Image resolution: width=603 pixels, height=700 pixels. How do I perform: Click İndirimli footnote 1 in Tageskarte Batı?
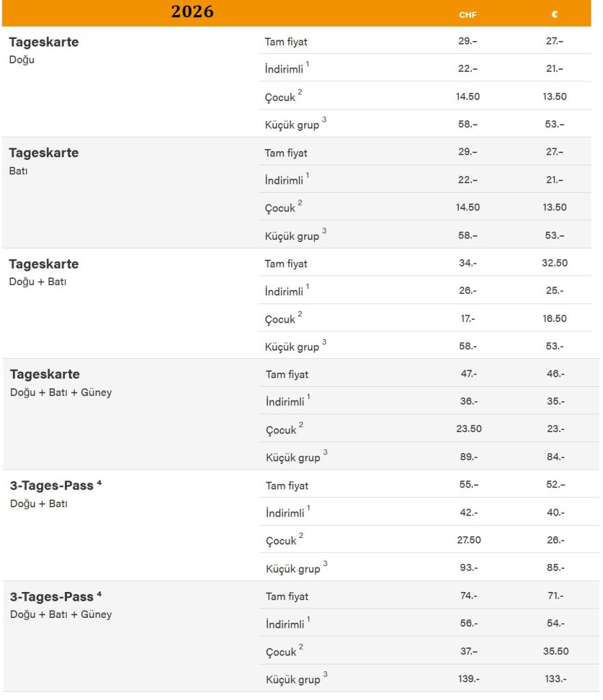point(308,176)
